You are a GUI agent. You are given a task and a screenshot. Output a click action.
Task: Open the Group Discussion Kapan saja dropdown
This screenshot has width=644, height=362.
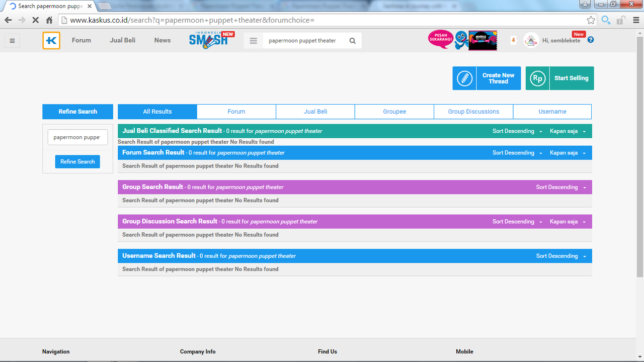pyautogui.click(x=568, y=222)
